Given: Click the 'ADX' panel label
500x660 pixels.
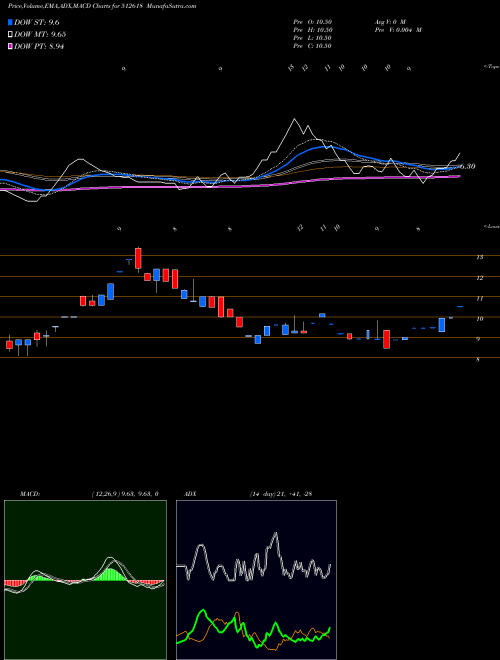Looking at the screenshot, I should [190, 494].
